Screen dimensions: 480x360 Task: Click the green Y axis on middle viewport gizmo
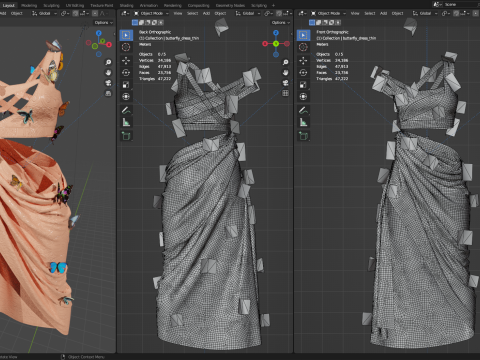(x=276, y=44)
